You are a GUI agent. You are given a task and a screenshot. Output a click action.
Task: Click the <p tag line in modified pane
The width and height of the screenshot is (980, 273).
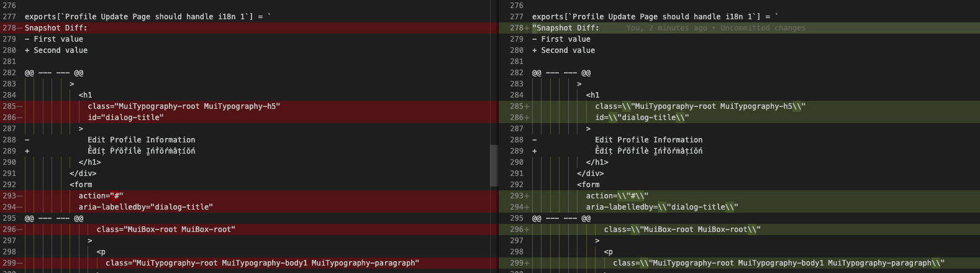coord(608,252)
